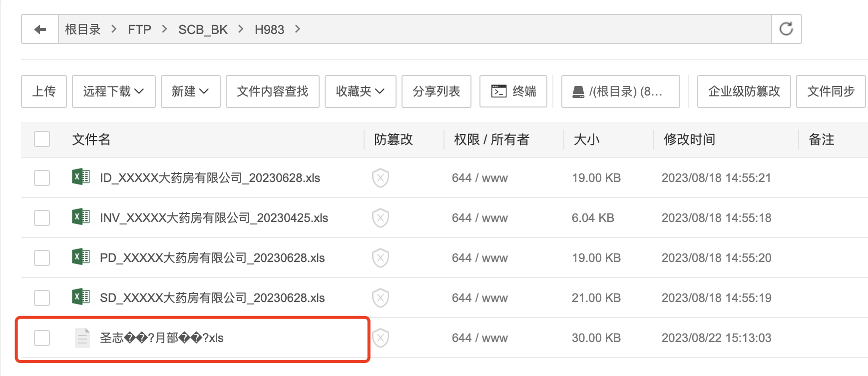Click 644 / www permission of ID_XXXXX row

tap(479, 178)
